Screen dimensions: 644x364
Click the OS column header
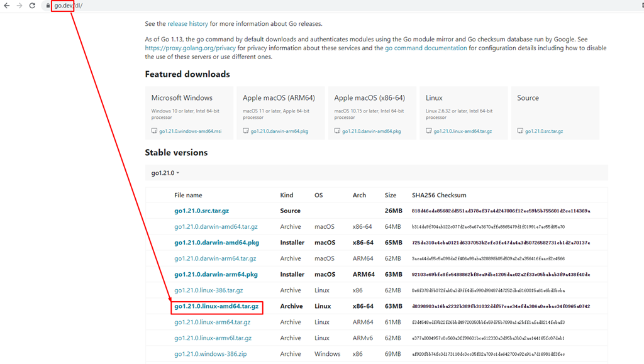pos(318,196)
